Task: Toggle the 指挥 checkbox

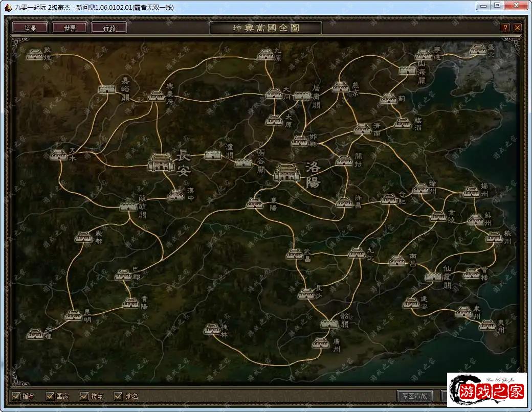Action: click(x=16, y=396)
